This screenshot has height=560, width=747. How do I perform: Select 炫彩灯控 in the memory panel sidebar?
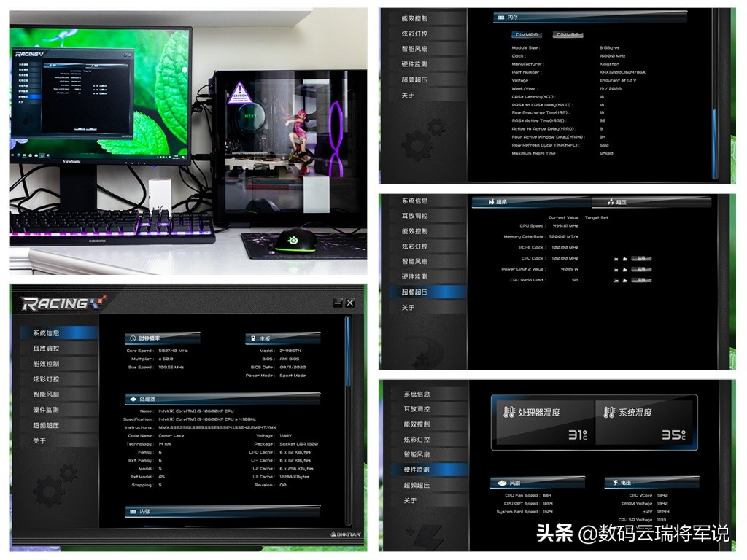click(427, 34)
